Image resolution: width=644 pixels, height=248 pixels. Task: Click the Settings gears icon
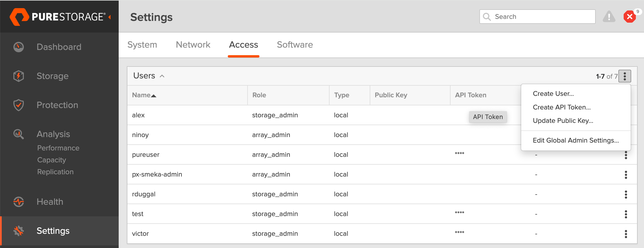pyautogui.click(x=19, y=231)
